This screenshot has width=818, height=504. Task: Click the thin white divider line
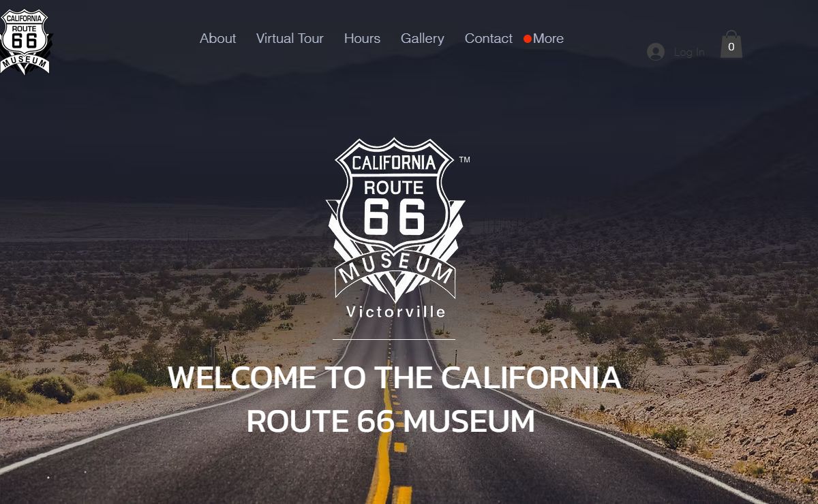[394, 339]
